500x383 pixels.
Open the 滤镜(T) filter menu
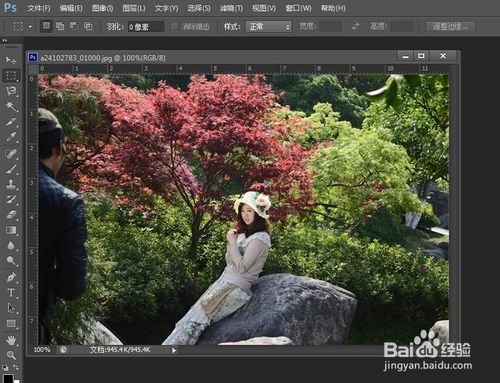[231, 8]
